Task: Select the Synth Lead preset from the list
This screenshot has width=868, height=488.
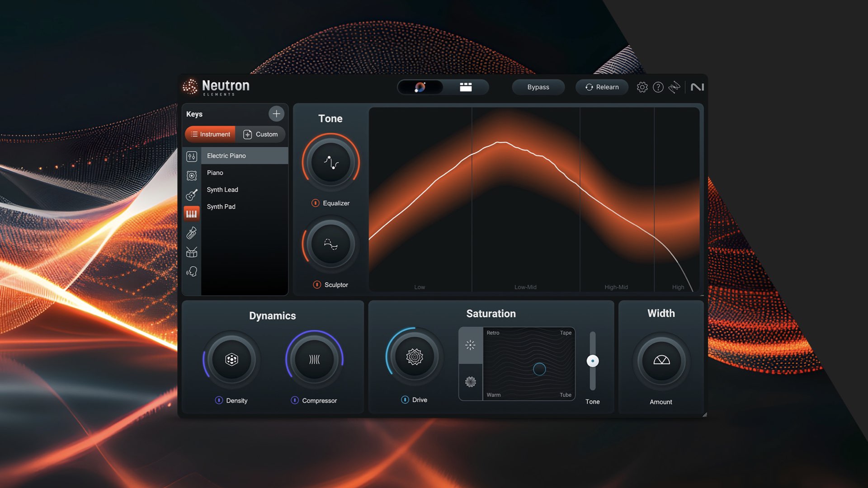Action: click(222, 189)
